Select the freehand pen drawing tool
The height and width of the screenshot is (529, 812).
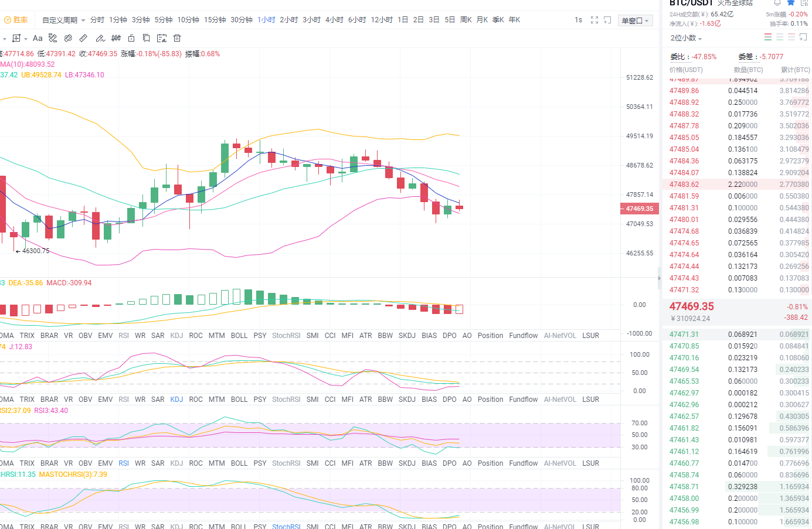(x=100, y=38)
